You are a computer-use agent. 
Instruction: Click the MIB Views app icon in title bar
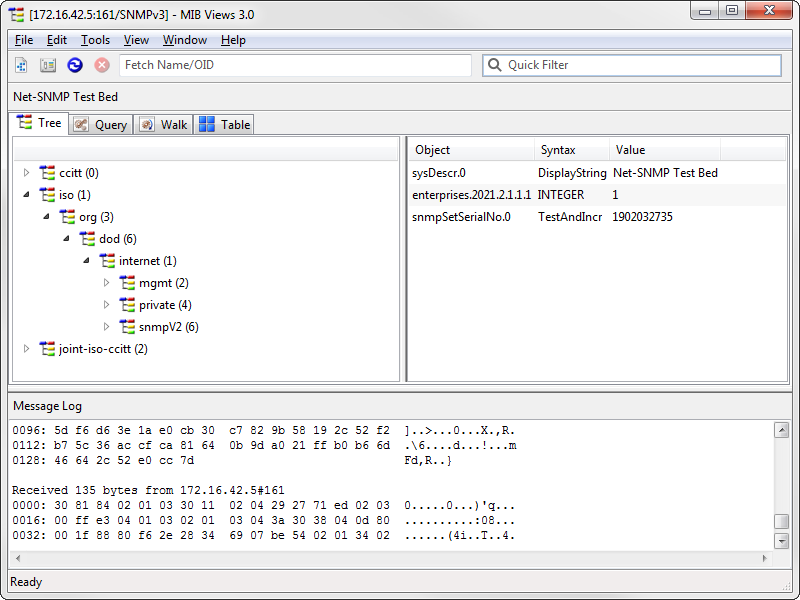[17, 15]
